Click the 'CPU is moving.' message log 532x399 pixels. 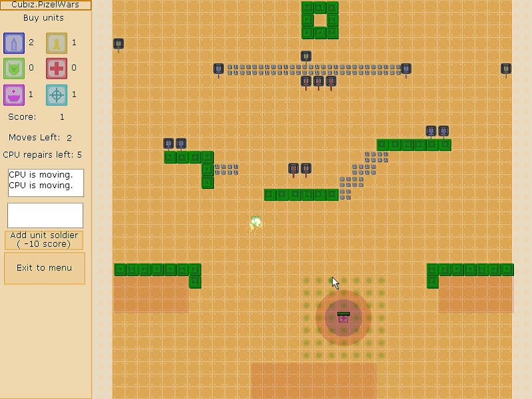point(46,183)
